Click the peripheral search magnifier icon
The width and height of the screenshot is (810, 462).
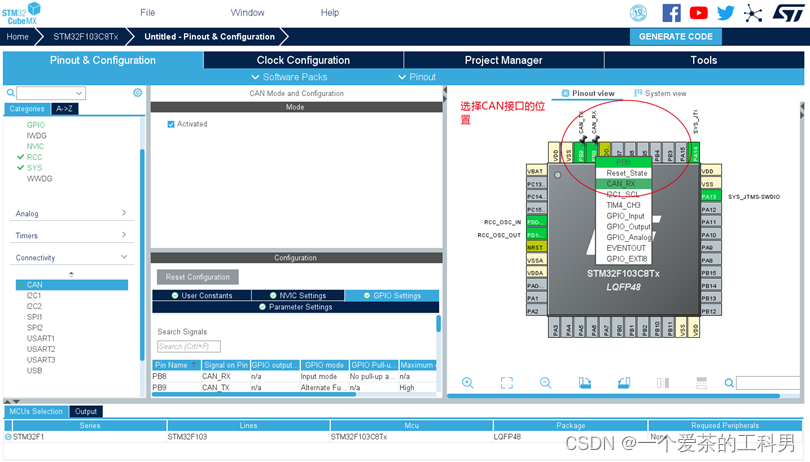[x=10, y=93]
